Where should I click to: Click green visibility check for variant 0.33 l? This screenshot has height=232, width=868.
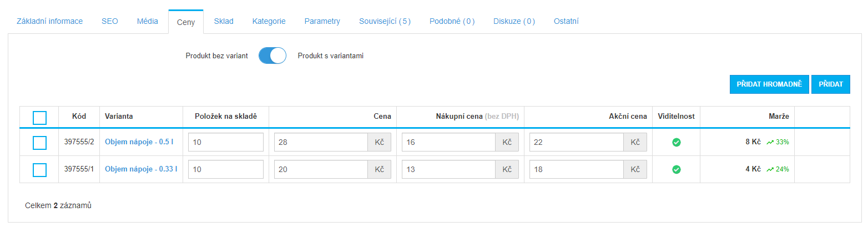point(676,169)
